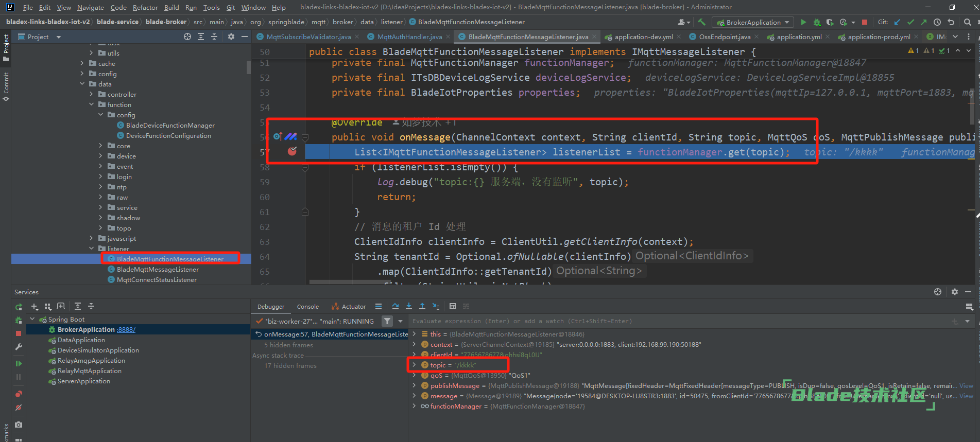Click the green Run button in the toolbar

pyautogui.click(x=803, y=22)
